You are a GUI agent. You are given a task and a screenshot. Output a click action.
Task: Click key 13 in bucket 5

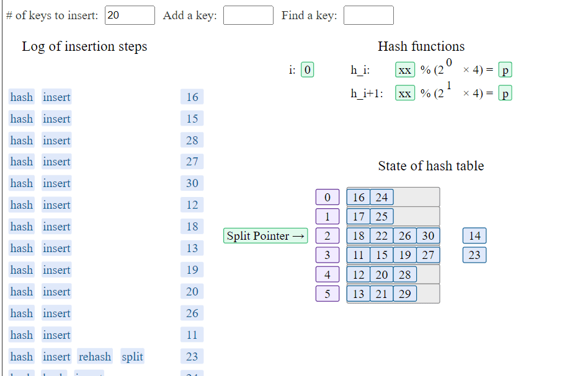tap(359, 294)
